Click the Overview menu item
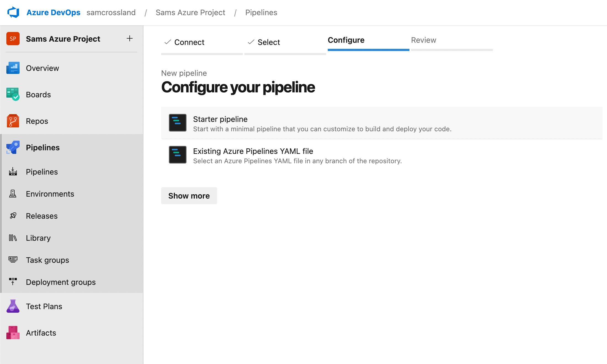This screenshot has height=364, width=607. (42, 68)
